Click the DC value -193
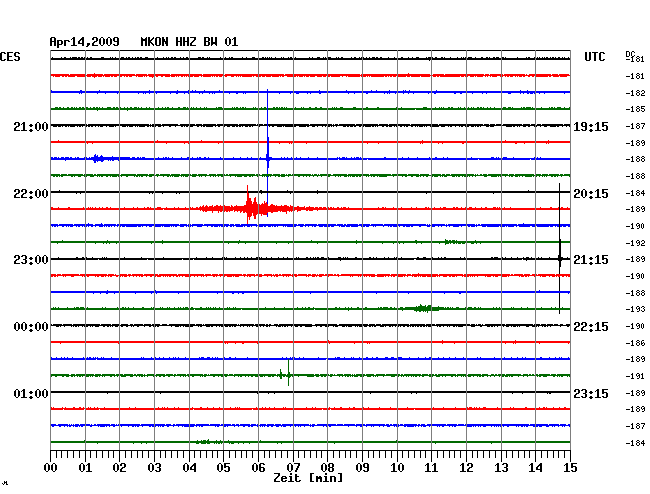 click(635, 309)
